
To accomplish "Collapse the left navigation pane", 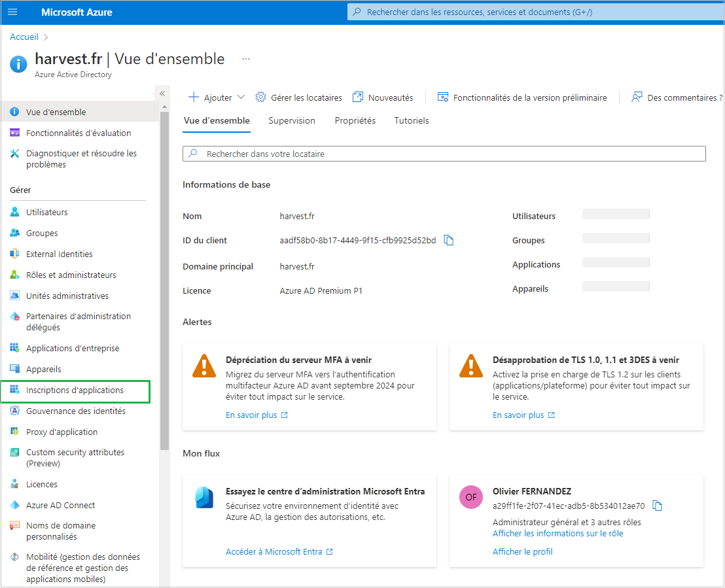I will tap(162, 94).
